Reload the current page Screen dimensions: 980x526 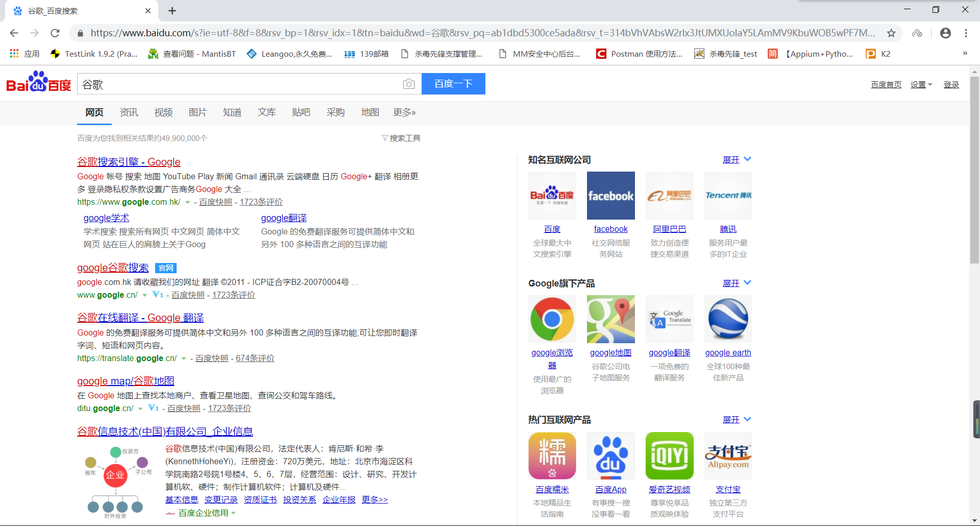[x=55, y=33]
